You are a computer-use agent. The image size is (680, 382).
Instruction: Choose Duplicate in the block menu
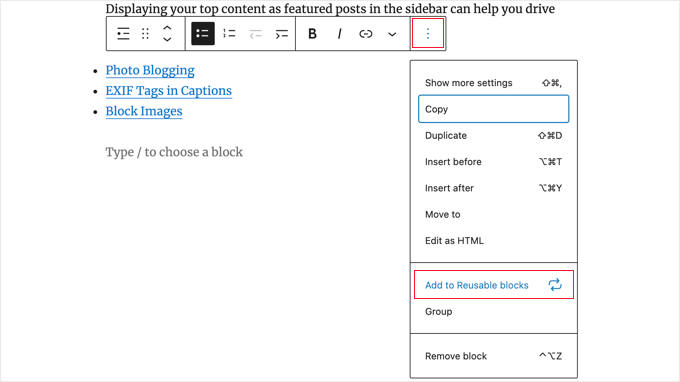(494, 136)
